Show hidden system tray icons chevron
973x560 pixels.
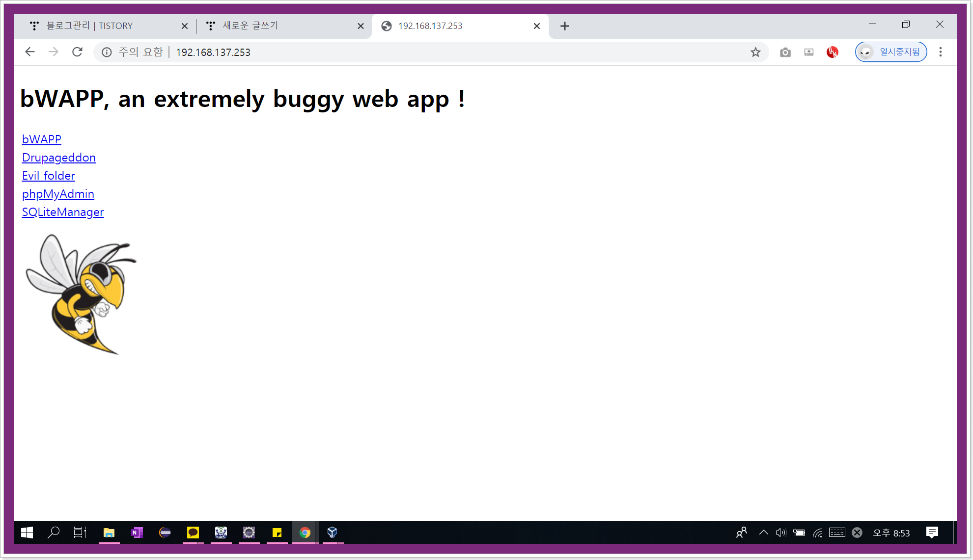pos(763,533)
